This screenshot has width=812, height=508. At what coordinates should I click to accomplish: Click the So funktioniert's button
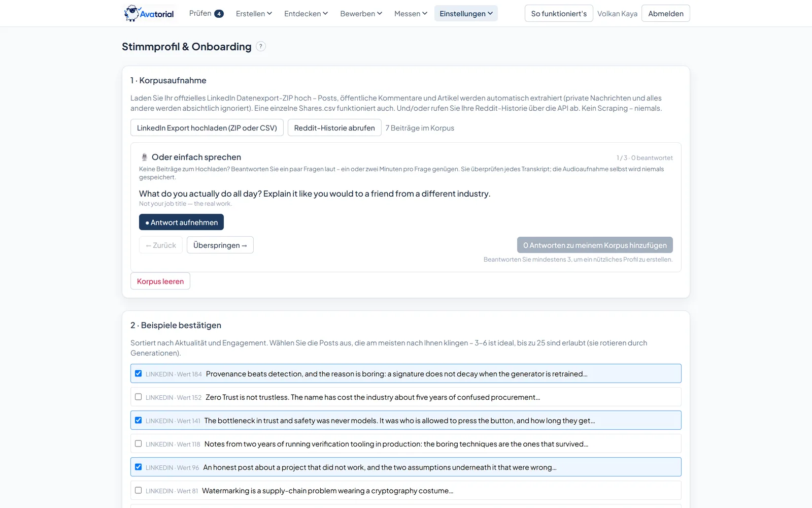(x=559, y=13)
